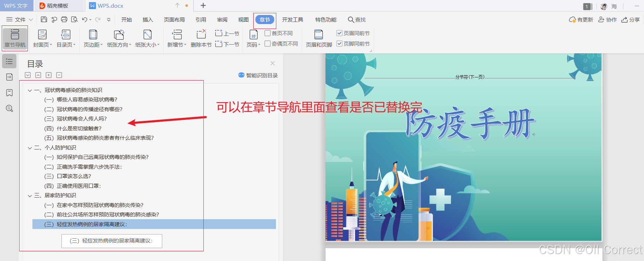Switch to the 开始 ribbon tab

126,20
